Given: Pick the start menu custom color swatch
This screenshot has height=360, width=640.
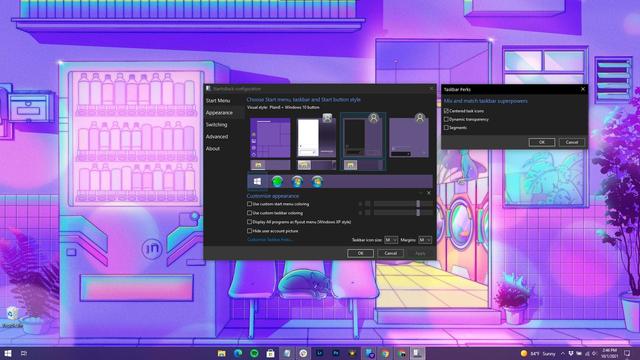Looking at the screenshot, I should (367, 204).
